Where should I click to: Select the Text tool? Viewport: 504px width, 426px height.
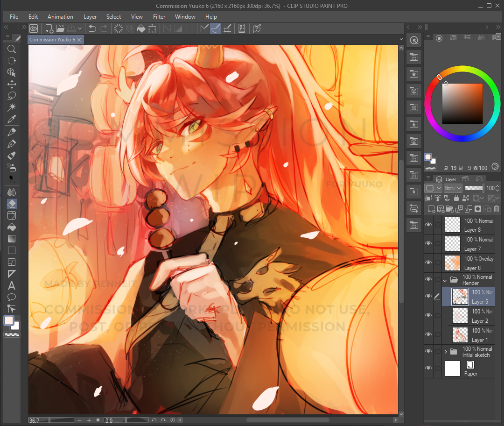(x=12, y=285)
